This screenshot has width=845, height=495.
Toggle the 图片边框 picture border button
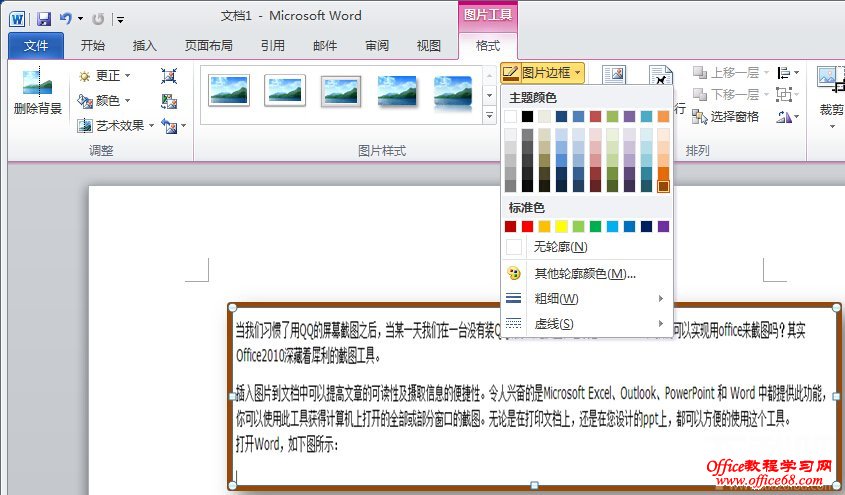(542, 73)
